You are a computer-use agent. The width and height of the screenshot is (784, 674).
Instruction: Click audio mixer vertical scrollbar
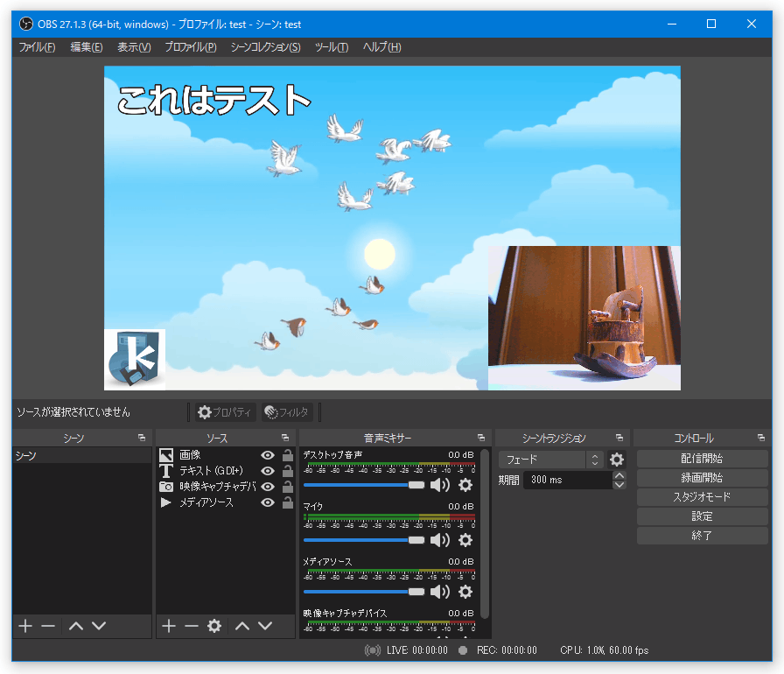[x=485, y=534]
